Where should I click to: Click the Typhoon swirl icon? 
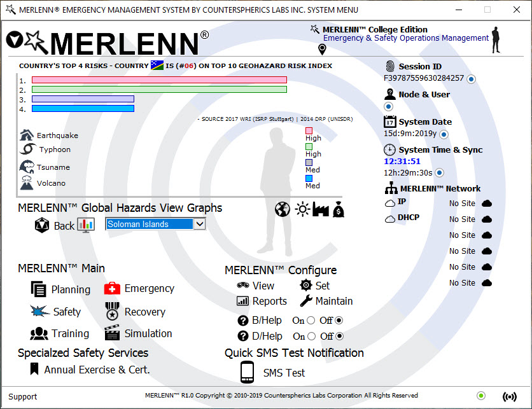27,149
